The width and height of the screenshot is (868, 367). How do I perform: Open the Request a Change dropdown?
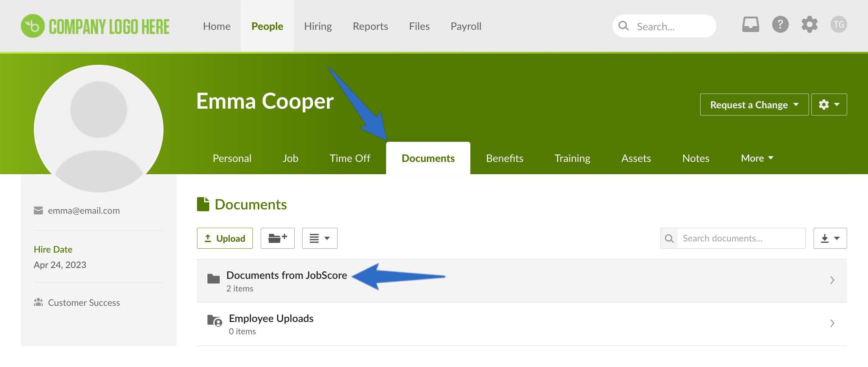754,105
